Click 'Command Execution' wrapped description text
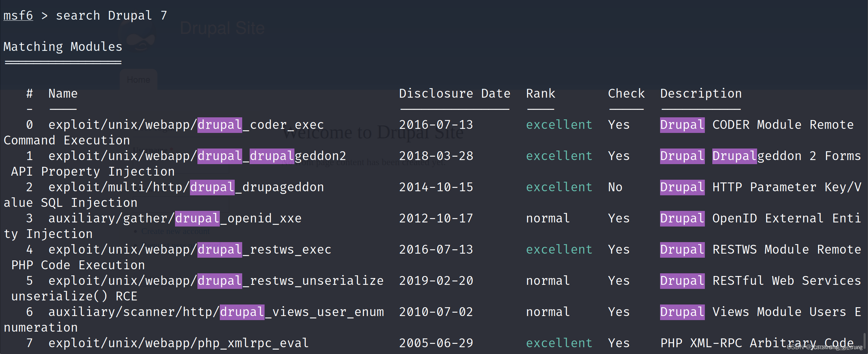This screenshot has height=354, width=868. coord(67,140)
